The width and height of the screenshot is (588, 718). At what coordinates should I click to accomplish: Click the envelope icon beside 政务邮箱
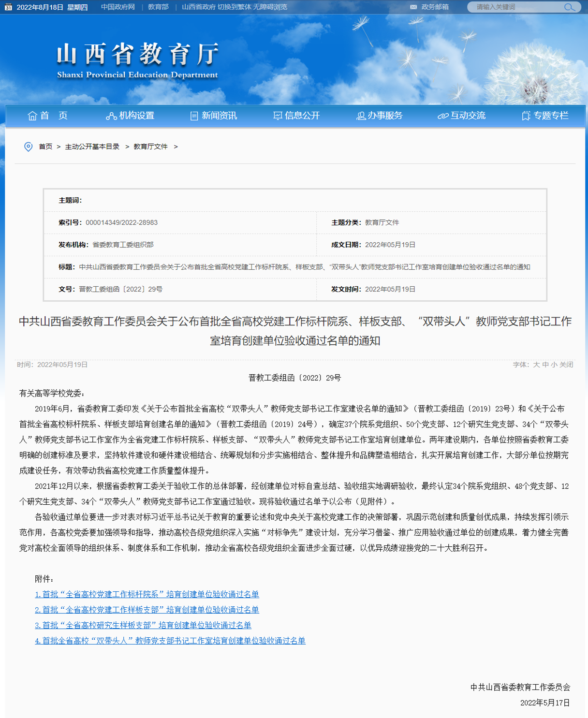tap(413, 7)
